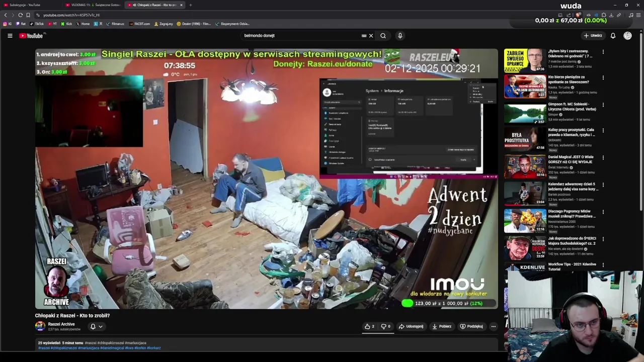Open Raszei Archive channel name link
This screenshot has width=644, height=362.
click(x=61, y=324)
